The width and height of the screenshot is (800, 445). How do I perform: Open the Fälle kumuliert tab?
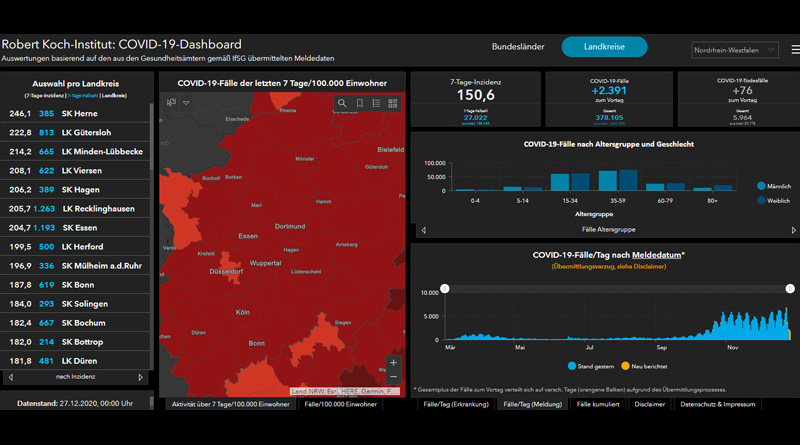pos(597,404)
